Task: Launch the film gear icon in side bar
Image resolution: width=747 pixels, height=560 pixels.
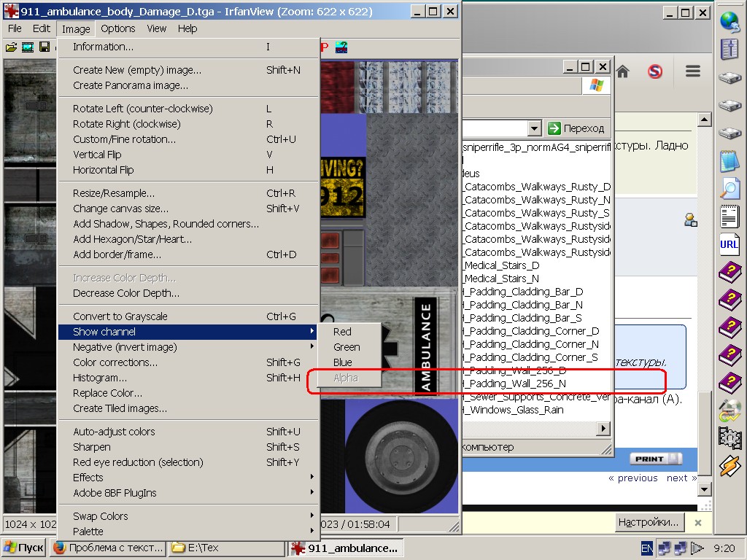Action: click(x=729, y=438)
